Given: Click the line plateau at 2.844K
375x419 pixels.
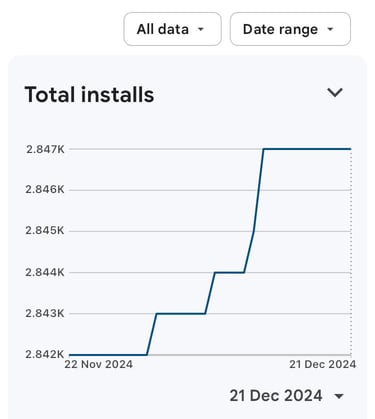Looking at the screenshot, I should (229, 273).
